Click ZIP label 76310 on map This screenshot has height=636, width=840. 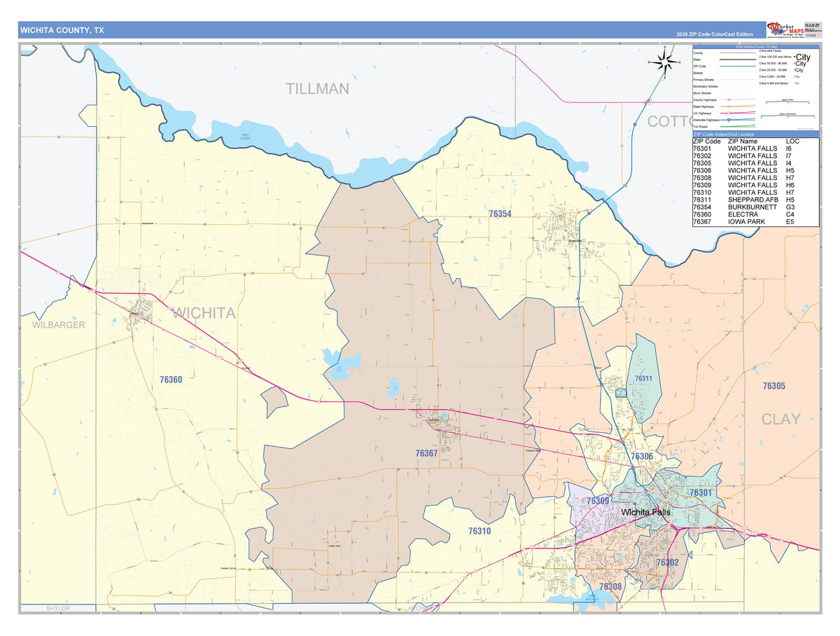coord(479,532)
